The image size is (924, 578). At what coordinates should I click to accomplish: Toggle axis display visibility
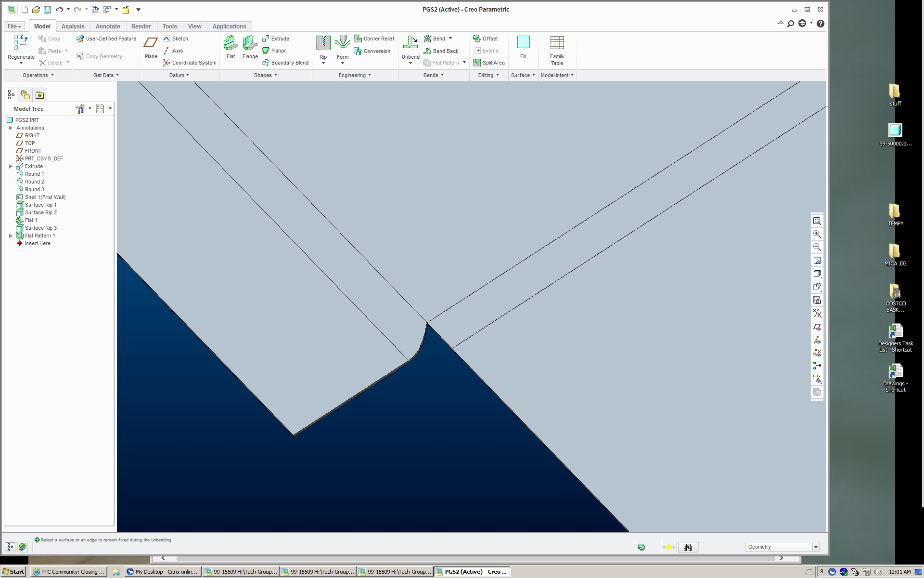coord(817,340)
